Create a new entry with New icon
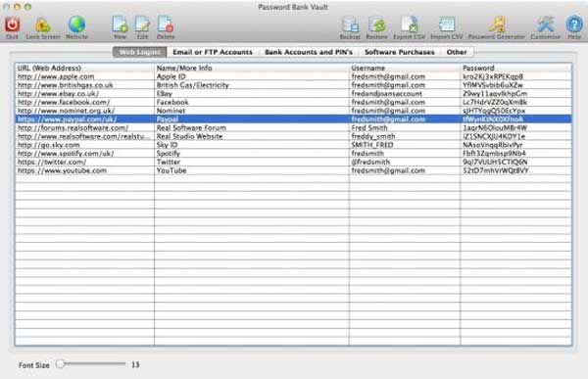 (x=120, y=24)
